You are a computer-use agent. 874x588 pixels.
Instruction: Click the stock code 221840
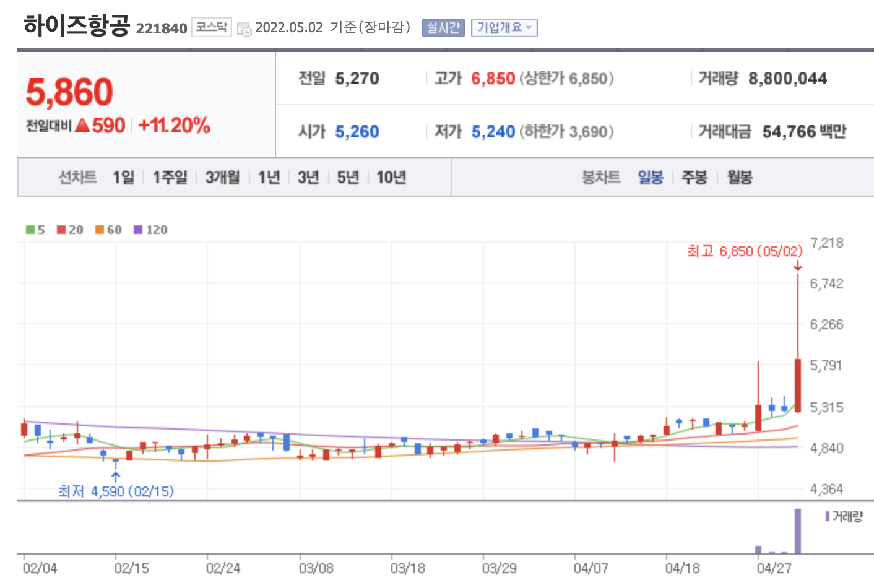[162, 28]
